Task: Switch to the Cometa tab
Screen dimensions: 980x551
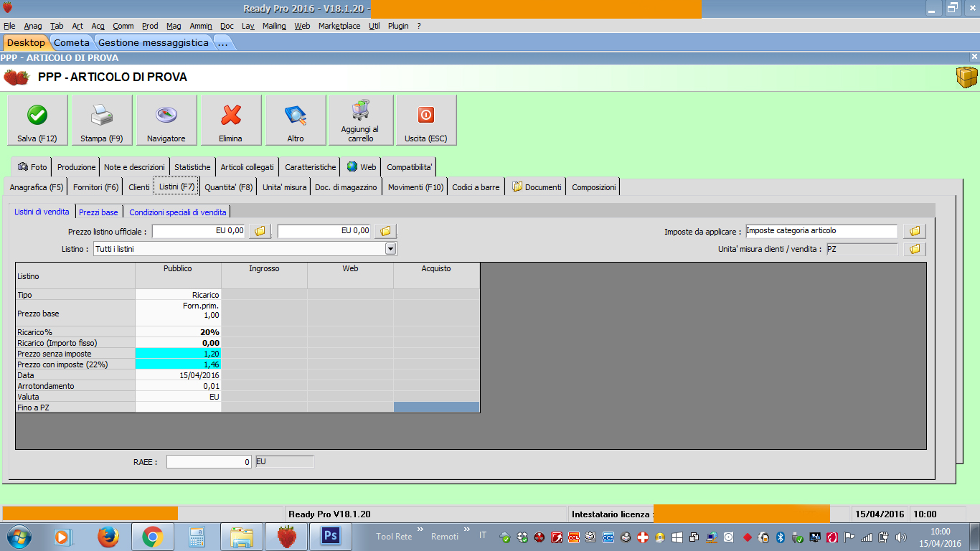Action: [72, 42]
